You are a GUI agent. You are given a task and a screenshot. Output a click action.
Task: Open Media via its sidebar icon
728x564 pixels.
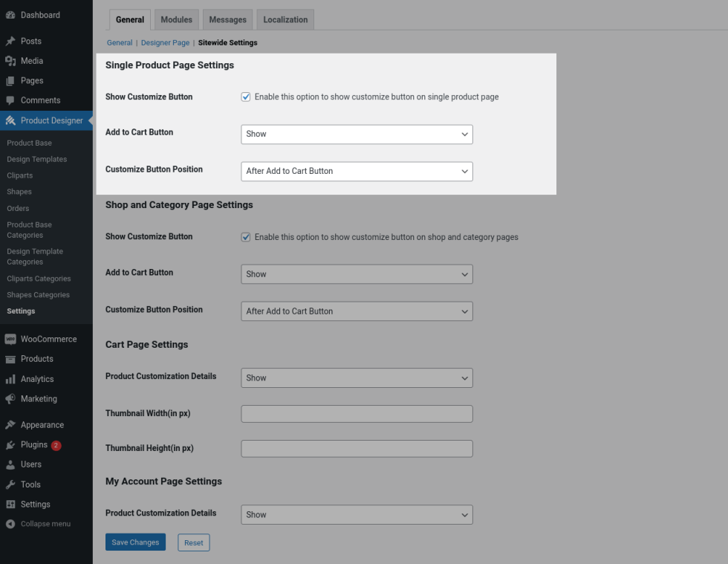point(10,61)
